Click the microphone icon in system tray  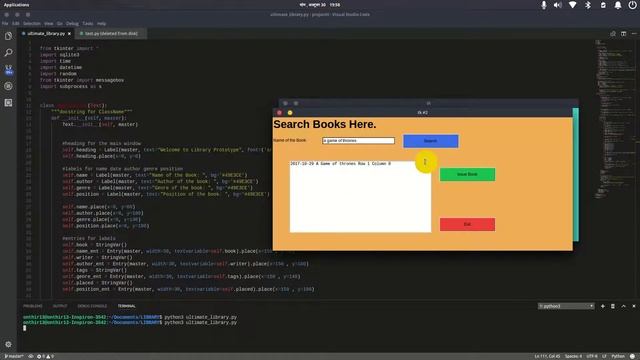pos(543,5)
